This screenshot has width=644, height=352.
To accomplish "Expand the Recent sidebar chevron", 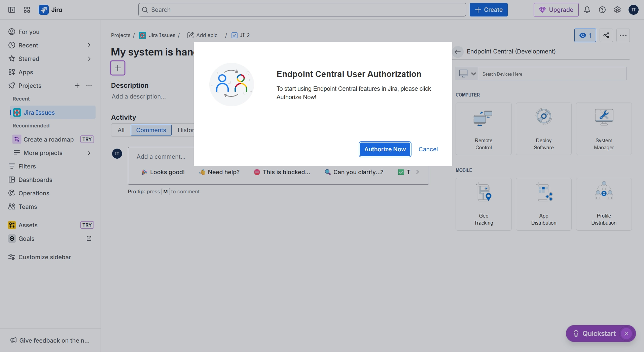I will click(x=89, y=45).
